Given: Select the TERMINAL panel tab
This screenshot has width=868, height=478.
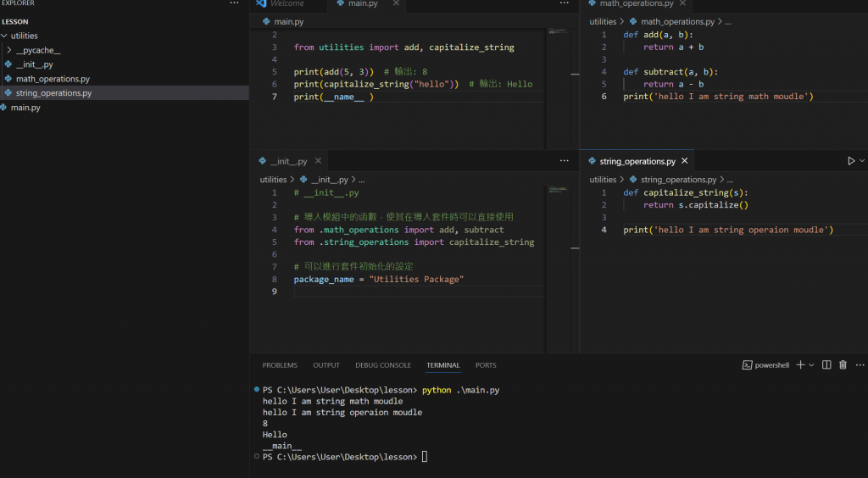Looking at the screenshot, I should click(x=442, y=365).
